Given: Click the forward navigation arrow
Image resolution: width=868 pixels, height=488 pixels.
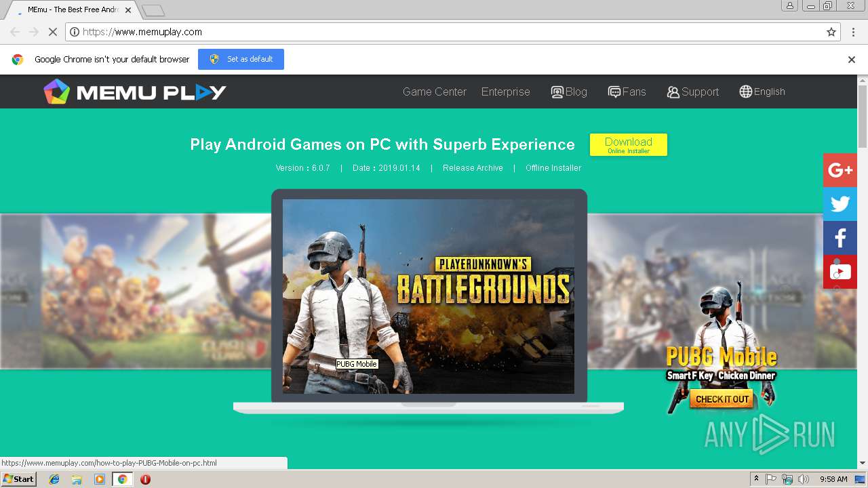Looking at the screenshot, I should tap(34, 32).
